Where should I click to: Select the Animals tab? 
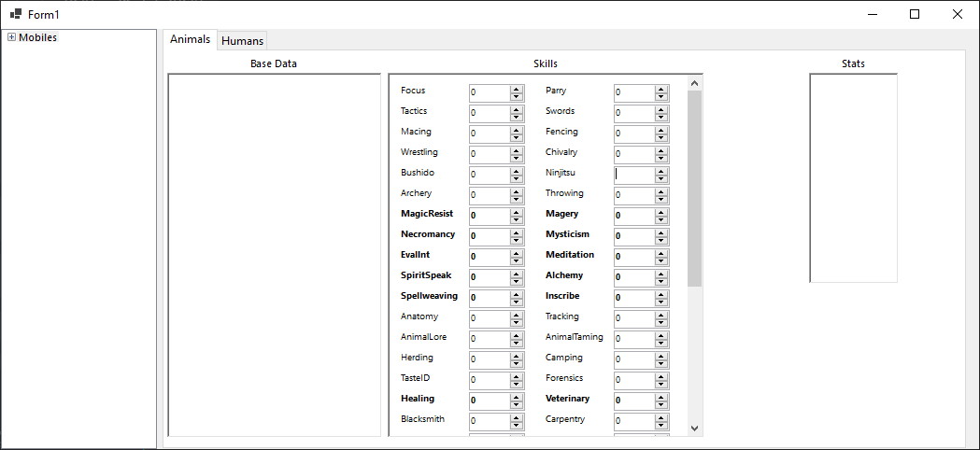190,39
